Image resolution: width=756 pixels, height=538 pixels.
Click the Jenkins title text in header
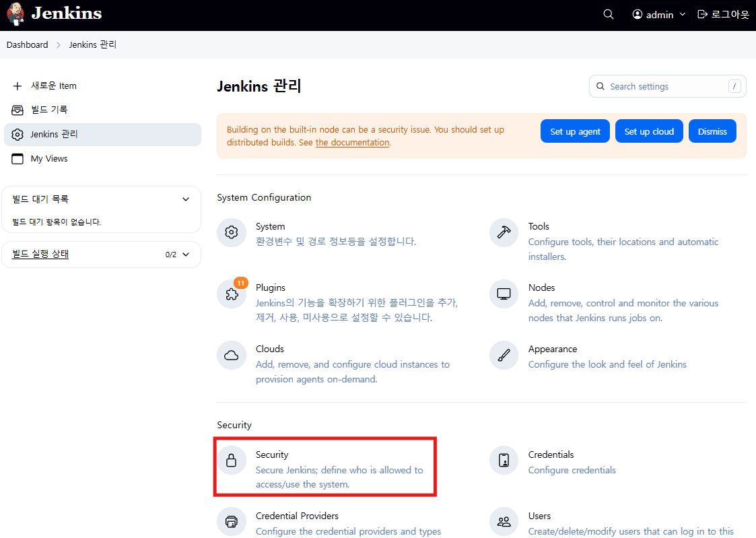tap(67, 13)
